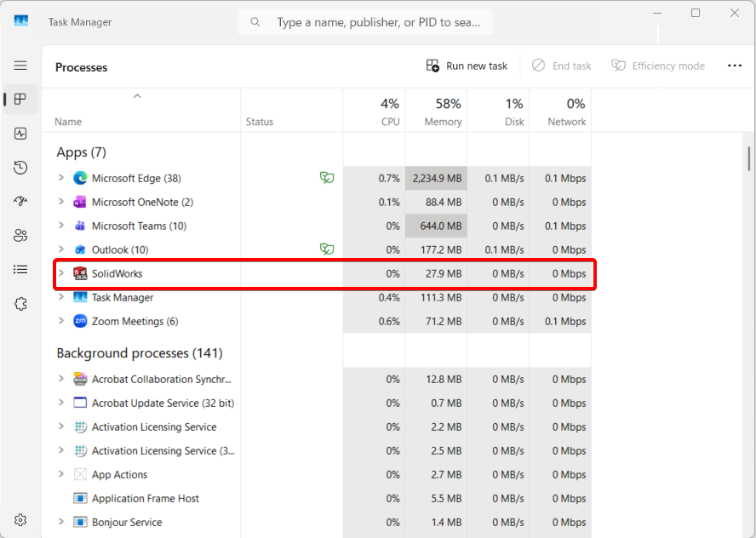Click the process search input field
The height and width of the screenshot is (538, 756).
coord(365,22)
